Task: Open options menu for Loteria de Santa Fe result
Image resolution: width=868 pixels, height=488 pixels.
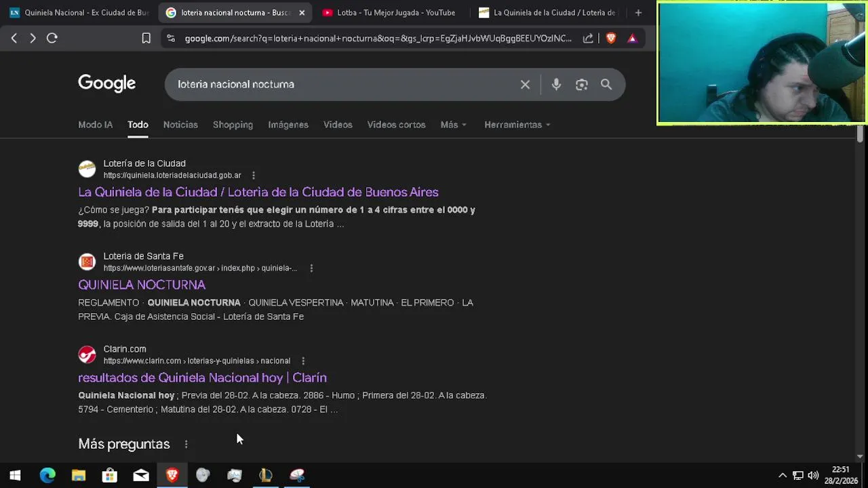Action: [311, 268]
